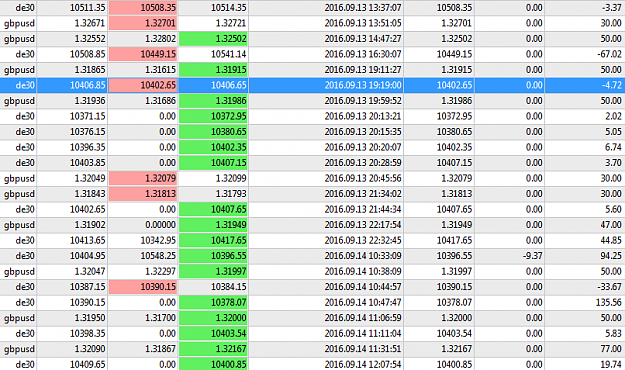
Task: Click the open price 1.31936
Action: (90, 100)
